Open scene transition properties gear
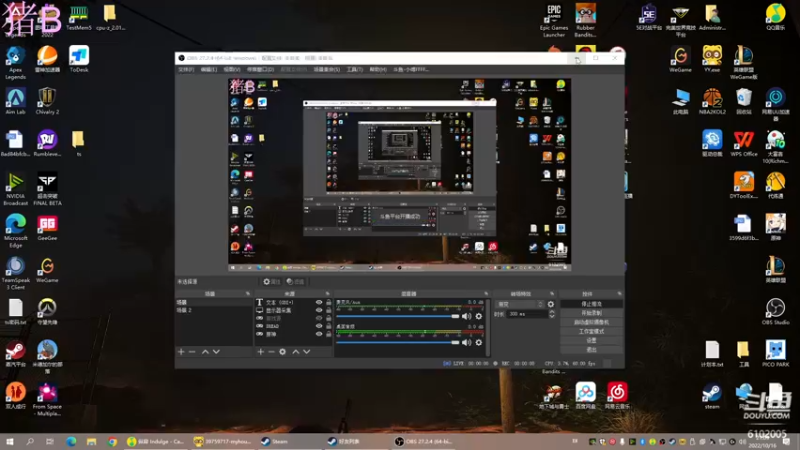The image size is (800, 450). [551, 304]
